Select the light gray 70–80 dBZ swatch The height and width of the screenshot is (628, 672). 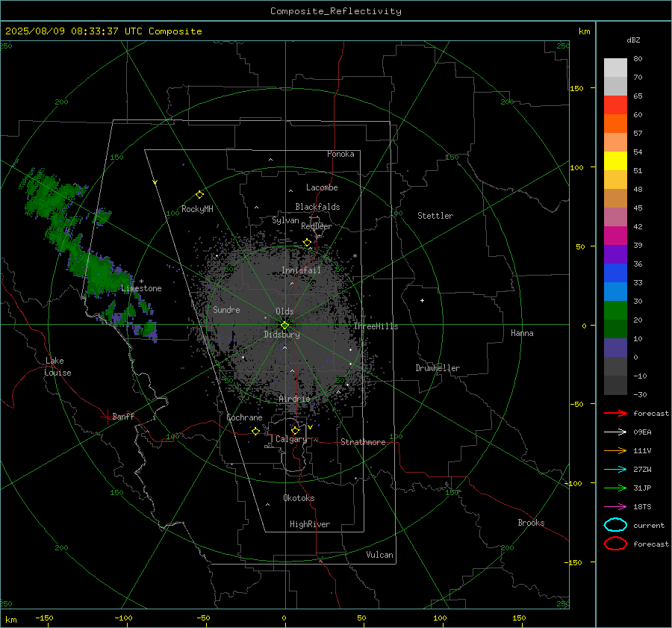point(615,68)
